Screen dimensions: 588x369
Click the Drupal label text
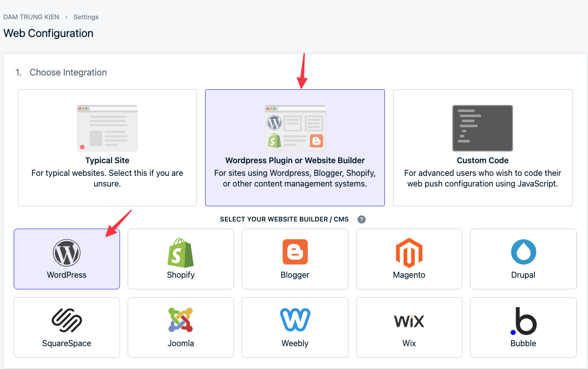click(524, 275)
